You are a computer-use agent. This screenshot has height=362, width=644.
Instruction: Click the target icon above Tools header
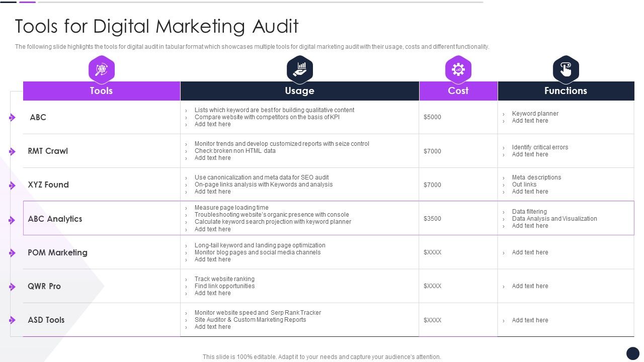click(102, 69)
